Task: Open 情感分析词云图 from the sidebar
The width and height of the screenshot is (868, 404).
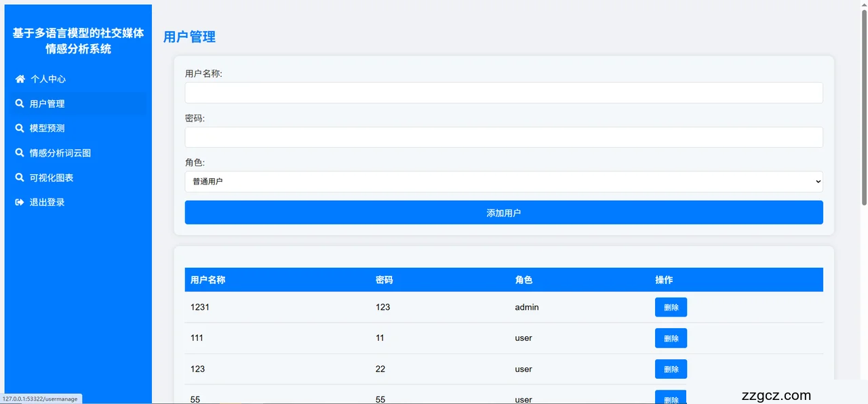Action: 60,153
